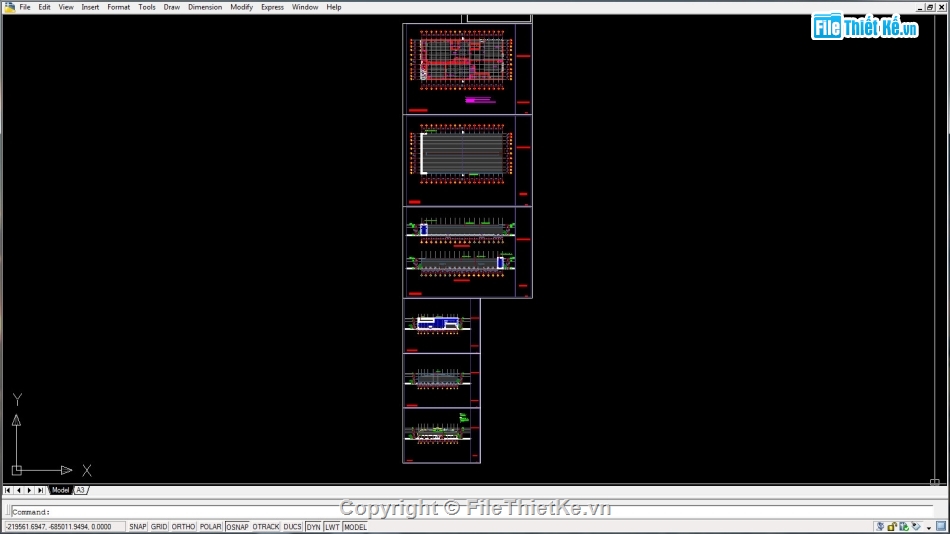Click the status tray tag icon
This screenshot has height=534, width=950.
click(916, 527)
